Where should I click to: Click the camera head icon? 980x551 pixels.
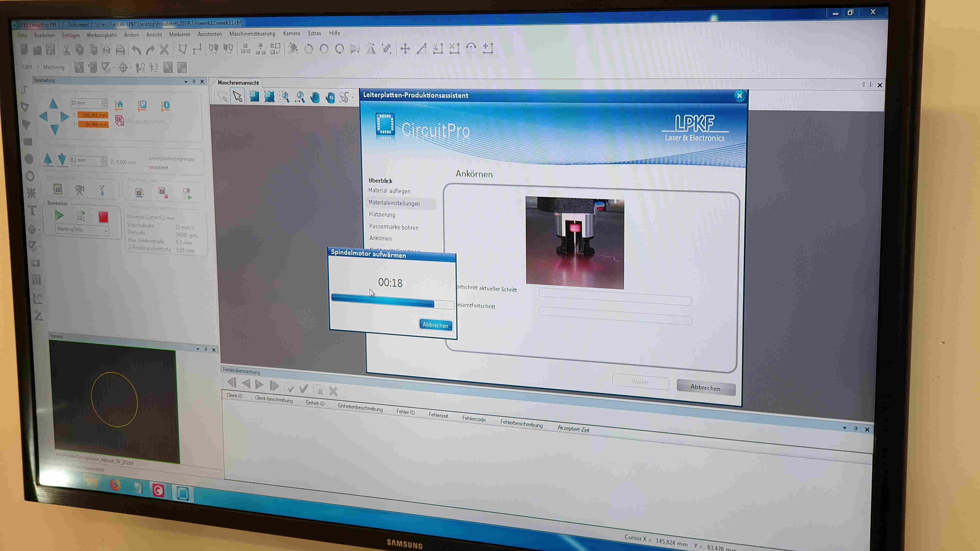(80, 190)
